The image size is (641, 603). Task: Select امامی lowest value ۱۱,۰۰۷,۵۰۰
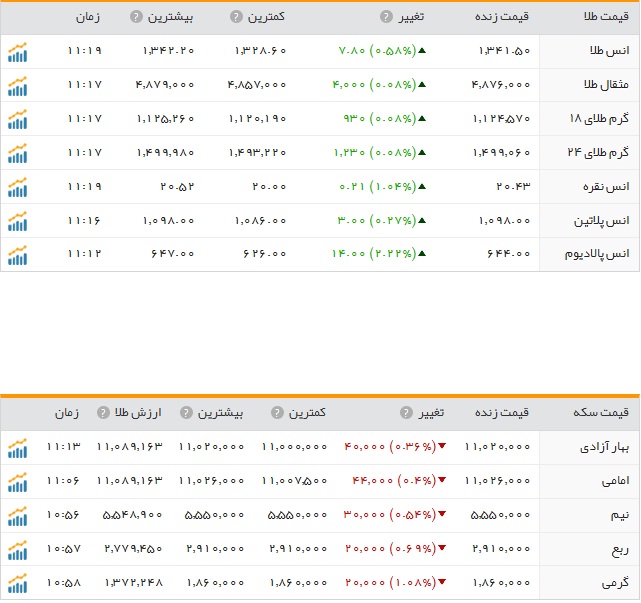coord(294,481)
